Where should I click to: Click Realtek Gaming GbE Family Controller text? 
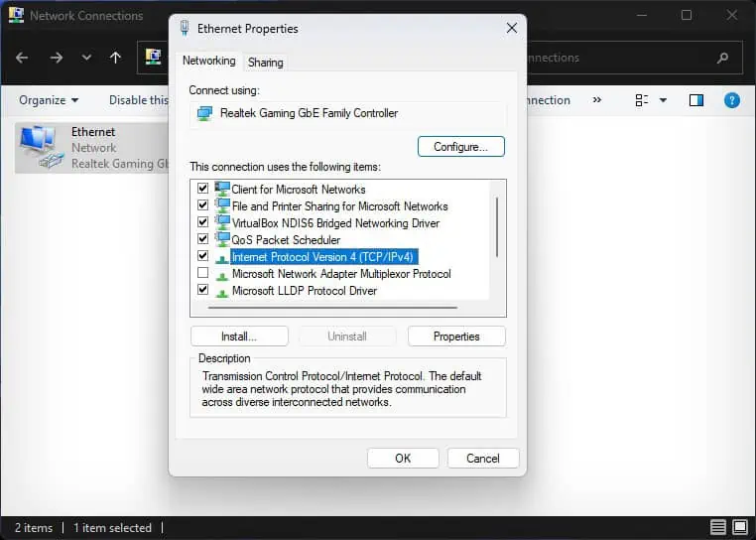click(x=310, y=113)
